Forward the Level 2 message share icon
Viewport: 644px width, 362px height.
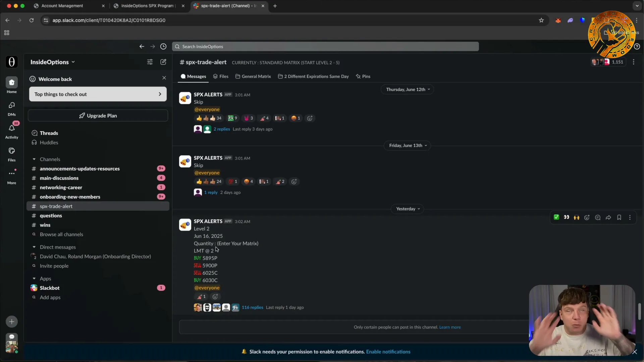pos(608,218)
